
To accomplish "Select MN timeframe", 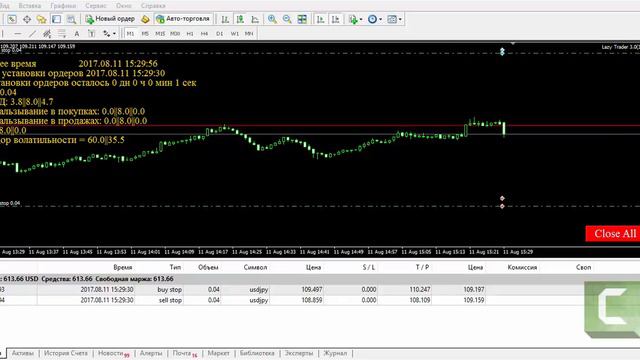I will (249, 33).
